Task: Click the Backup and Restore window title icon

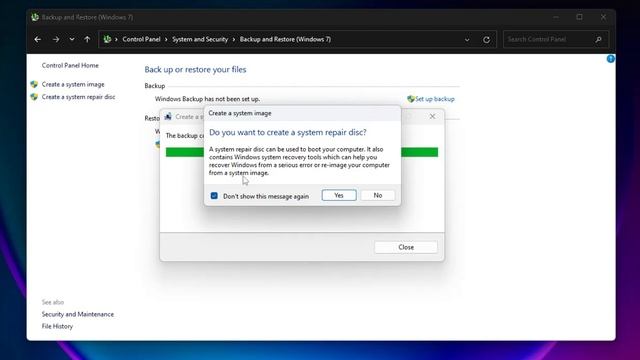Action: [35, 17]
